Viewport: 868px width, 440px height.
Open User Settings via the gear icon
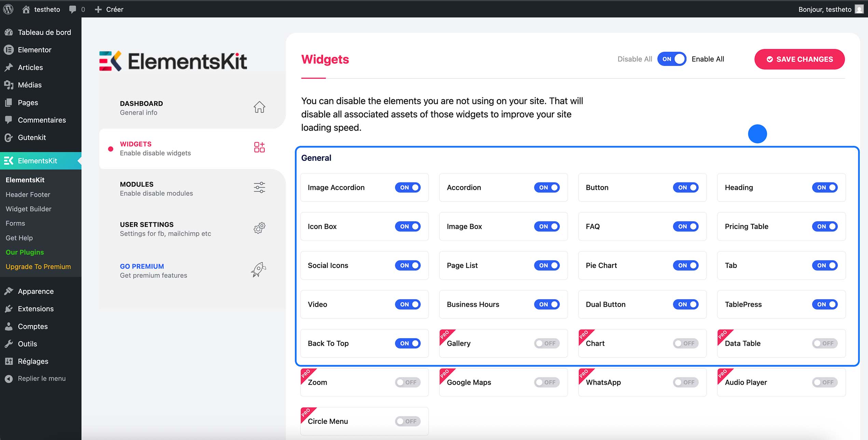(x=259, y=228)
